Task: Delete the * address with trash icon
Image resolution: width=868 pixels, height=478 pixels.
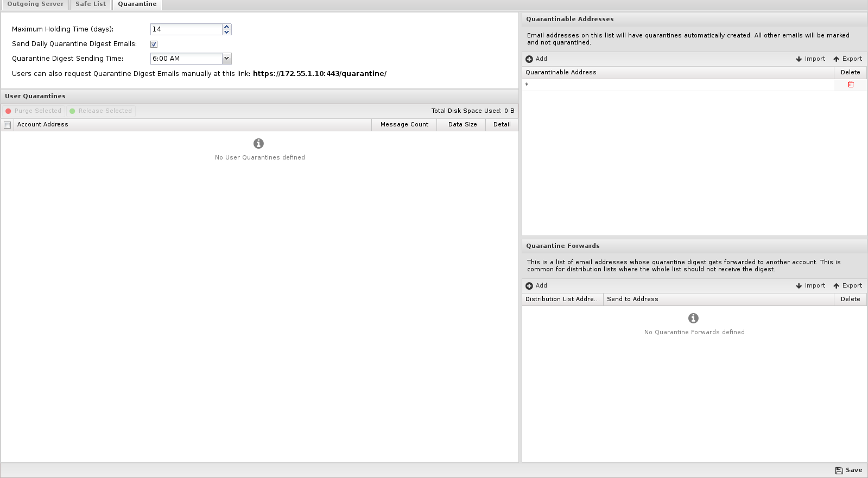Action: [851, 85]
